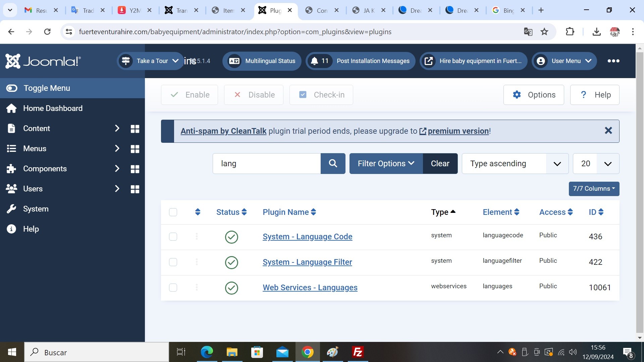
Task: Tick the select-all checkbox in table header
Action: click(173, 212)
